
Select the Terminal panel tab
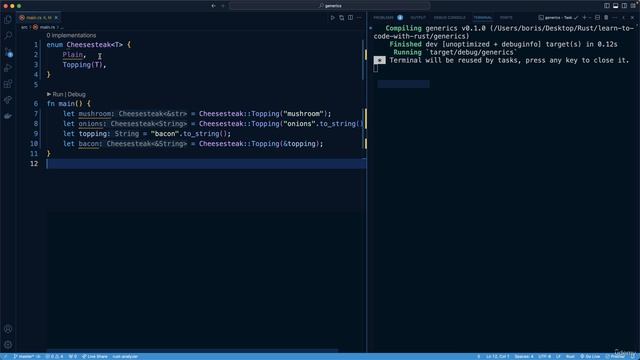click(x=483, y=18)
